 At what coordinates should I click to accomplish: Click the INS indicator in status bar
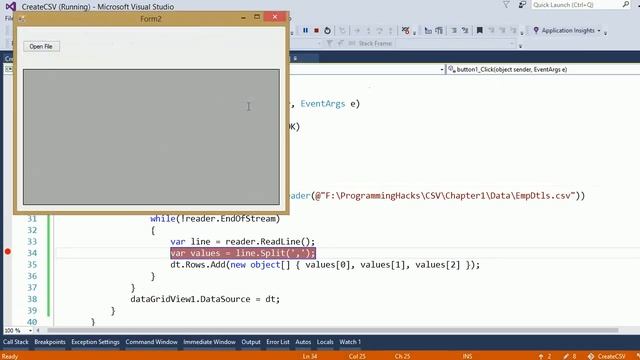coord(467,356)
